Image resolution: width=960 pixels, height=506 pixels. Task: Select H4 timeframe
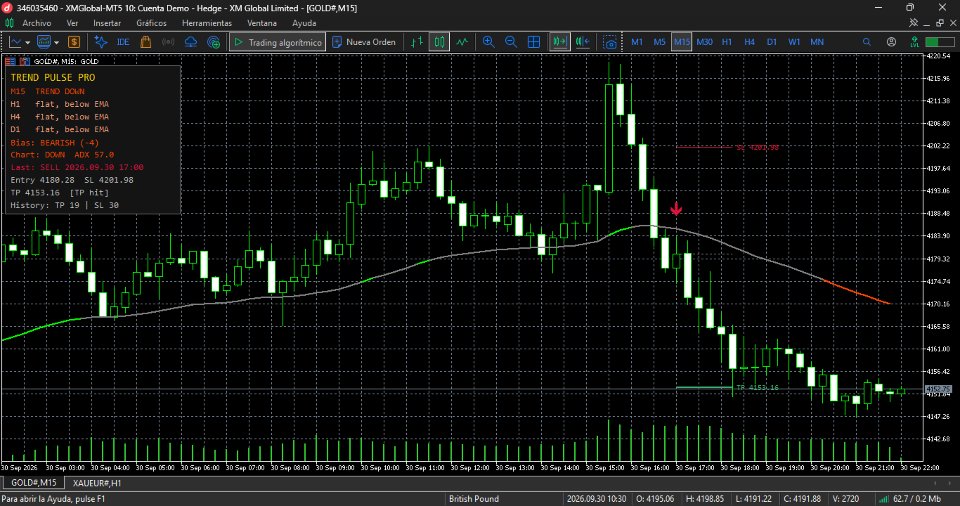(x=749, y=42)
